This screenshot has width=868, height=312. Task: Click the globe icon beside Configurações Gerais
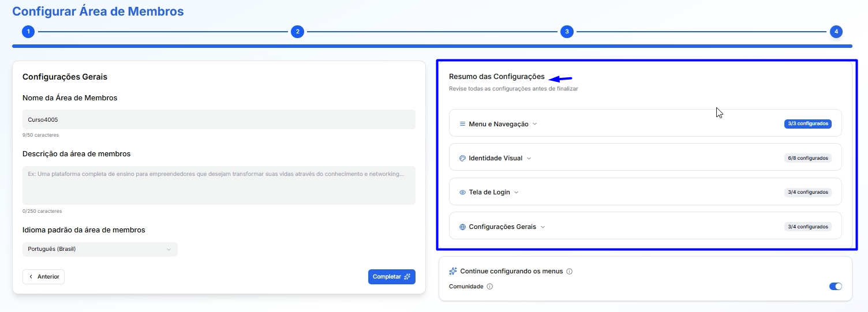pyautogui.click(x=462, y=227)
